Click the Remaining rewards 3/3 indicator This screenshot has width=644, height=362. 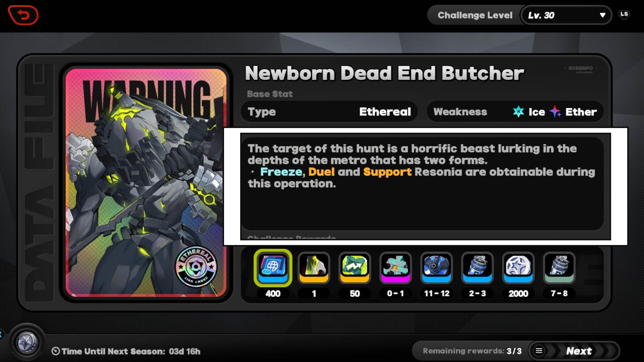pyautogui.click(x=472, y=351)
